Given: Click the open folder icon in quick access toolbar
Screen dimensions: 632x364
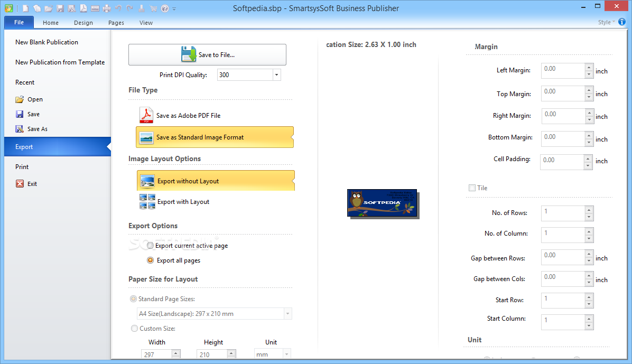Looking at the screenshot, I should [49, 8].
